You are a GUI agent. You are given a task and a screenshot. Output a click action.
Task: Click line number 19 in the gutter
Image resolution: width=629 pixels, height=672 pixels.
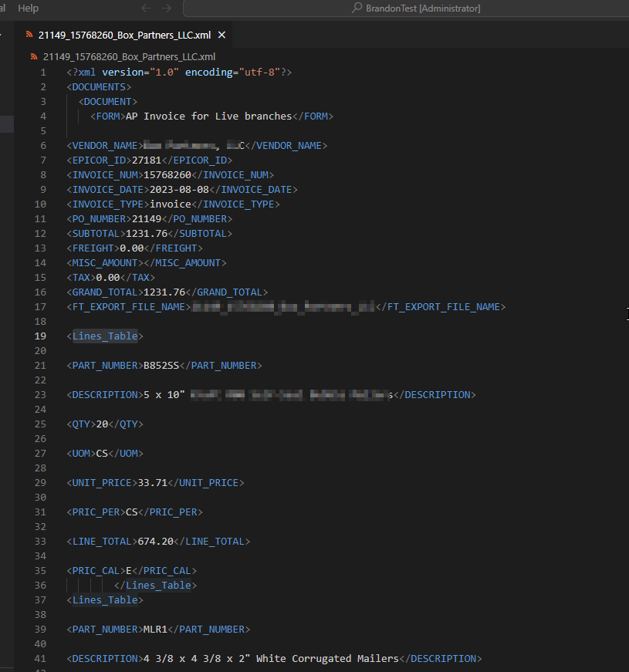pyautogui.click(x=40, y=336)
